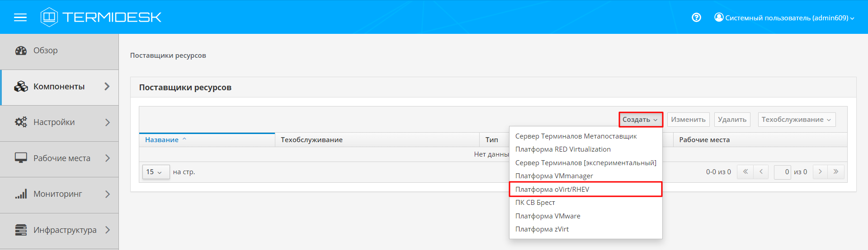Select ПК СВ Брест
The width and height of the screenshot is (868, 250).
[x=585, y=203]
